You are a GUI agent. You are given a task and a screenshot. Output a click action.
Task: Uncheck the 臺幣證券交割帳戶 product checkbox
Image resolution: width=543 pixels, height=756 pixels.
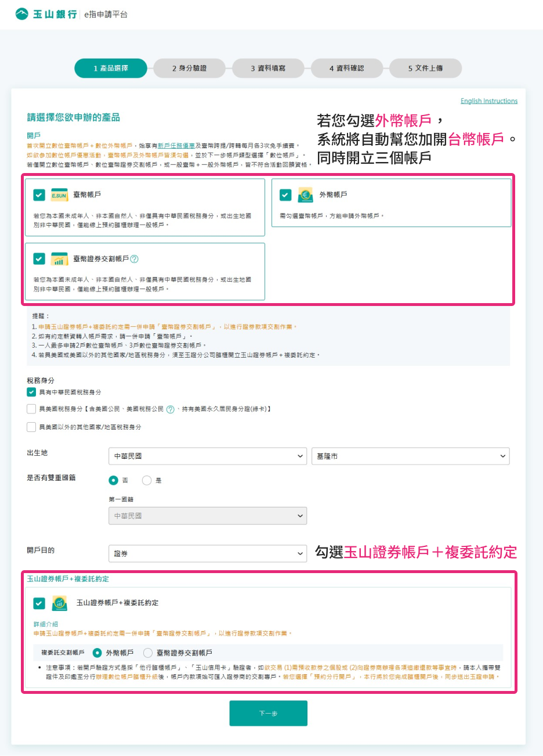(x=39, y=259)
